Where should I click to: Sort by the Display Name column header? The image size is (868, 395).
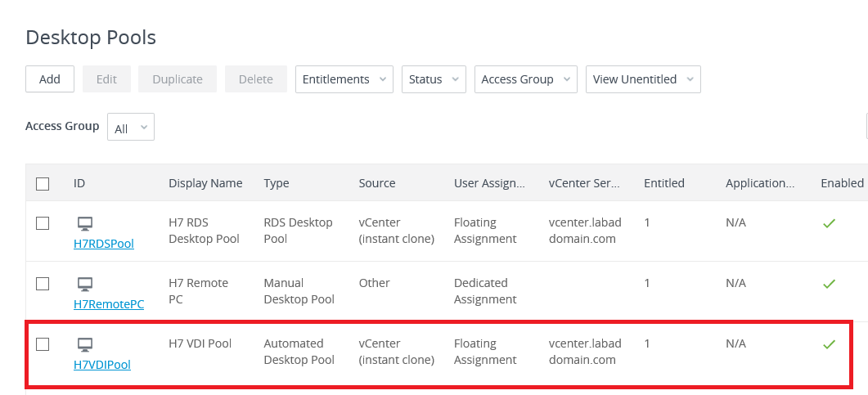point(205,183)
